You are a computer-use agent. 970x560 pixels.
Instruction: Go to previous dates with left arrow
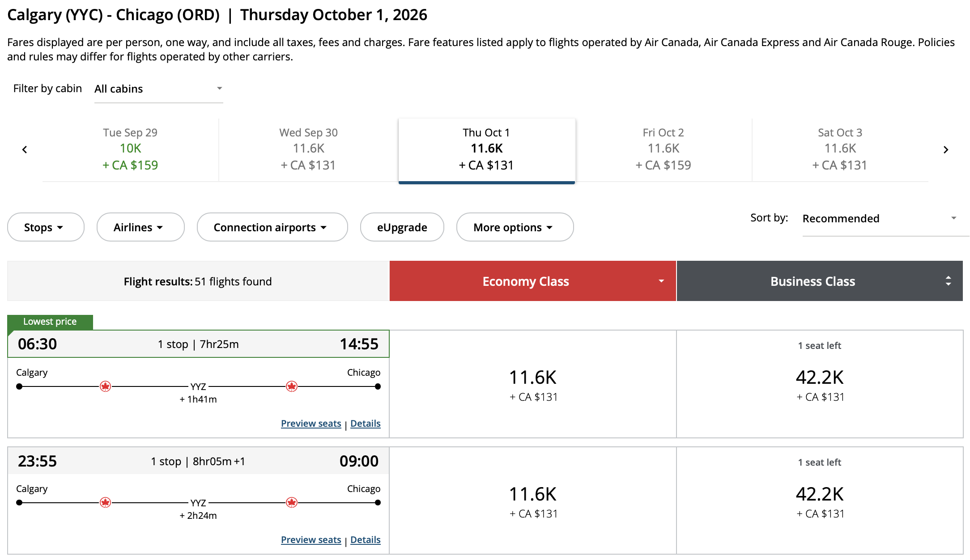tap(25, 150)
